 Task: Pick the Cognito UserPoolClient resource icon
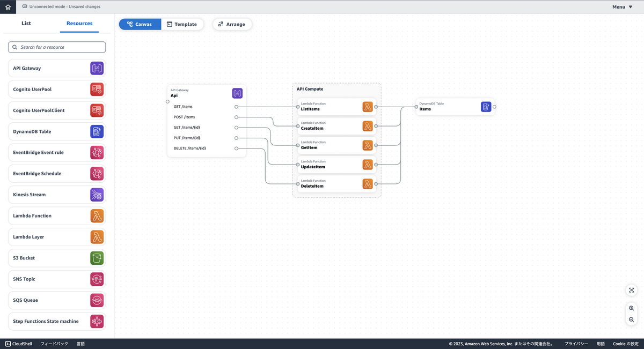point(97,110)
